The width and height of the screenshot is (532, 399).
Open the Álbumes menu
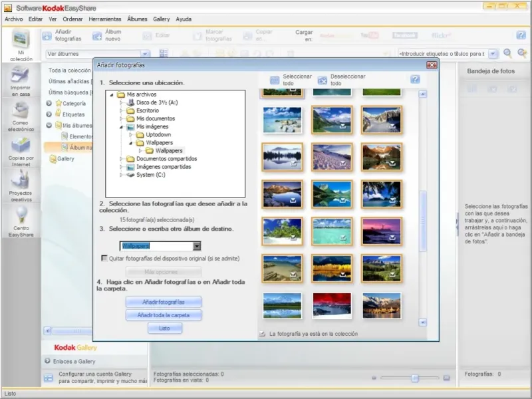(137, 19)
